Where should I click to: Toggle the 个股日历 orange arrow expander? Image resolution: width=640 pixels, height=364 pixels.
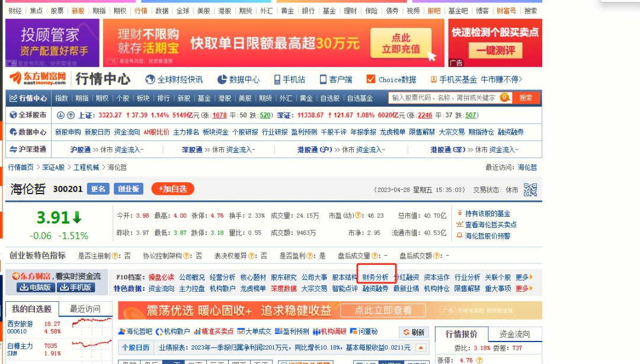[421, 347]
